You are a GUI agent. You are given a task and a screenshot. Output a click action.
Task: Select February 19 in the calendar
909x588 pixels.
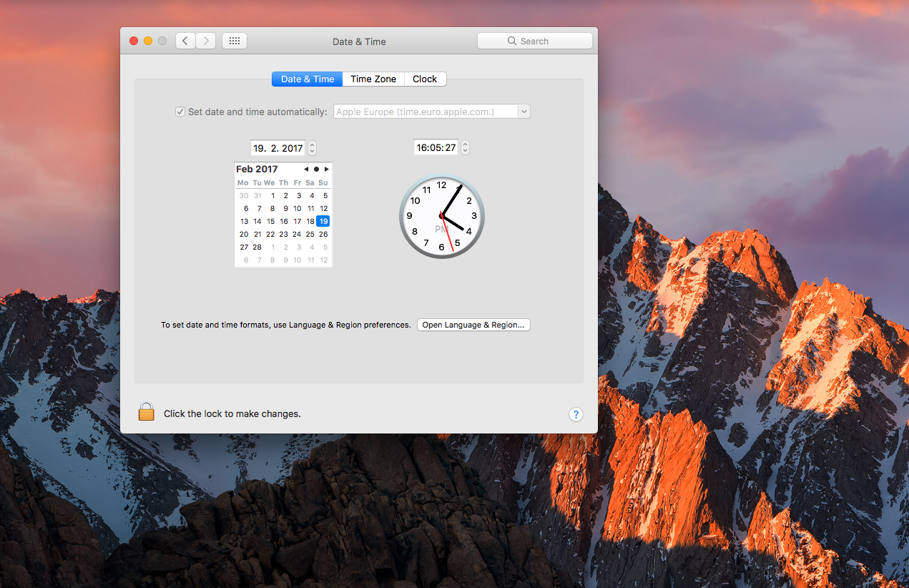click(323, 221)
